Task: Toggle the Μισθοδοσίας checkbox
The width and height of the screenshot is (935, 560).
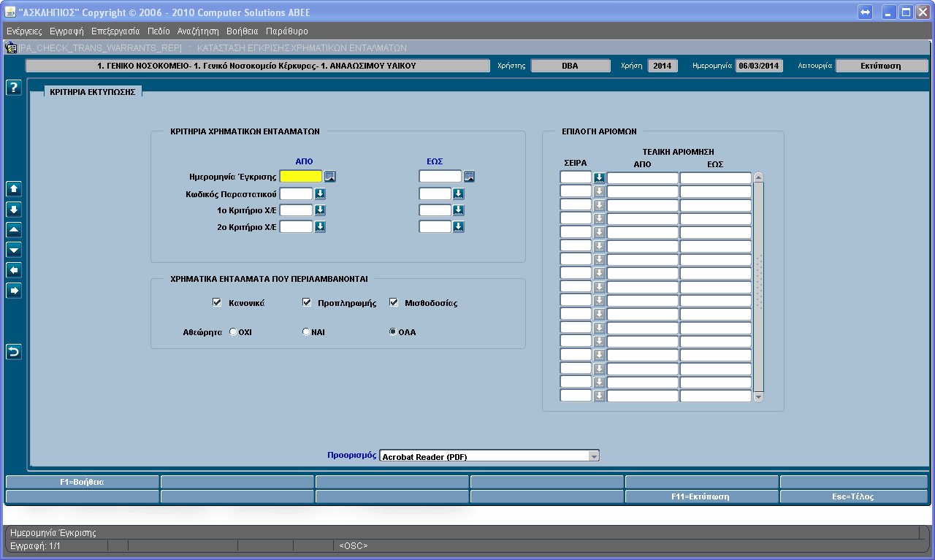Action: tap(394, 302)
